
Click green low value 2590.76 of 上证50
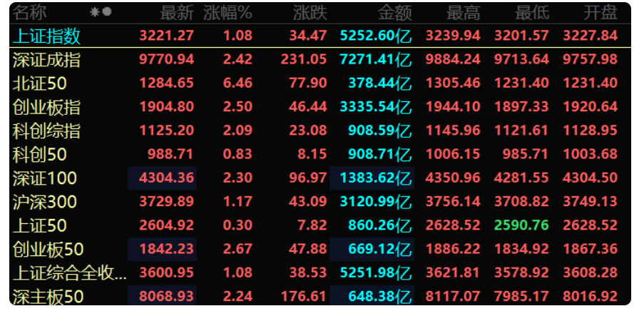tap(521, 225)
